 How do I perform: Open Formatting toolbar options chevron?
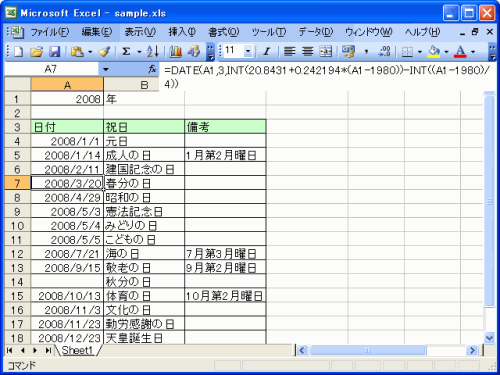pyautogui.click(x=493, y=52)
